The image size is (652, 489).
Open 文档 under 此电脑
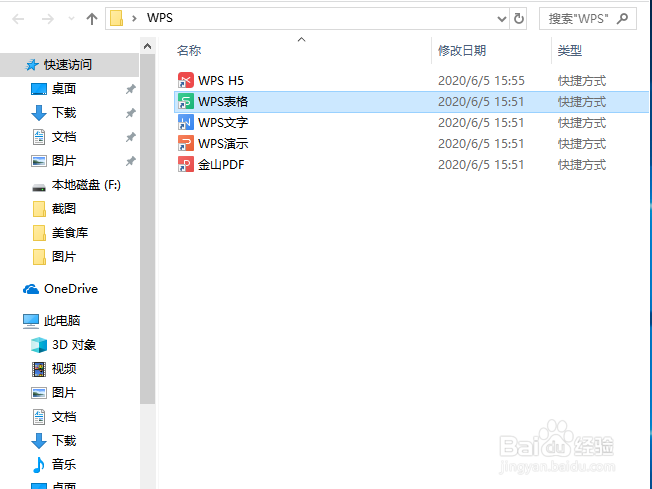[64, 417]
